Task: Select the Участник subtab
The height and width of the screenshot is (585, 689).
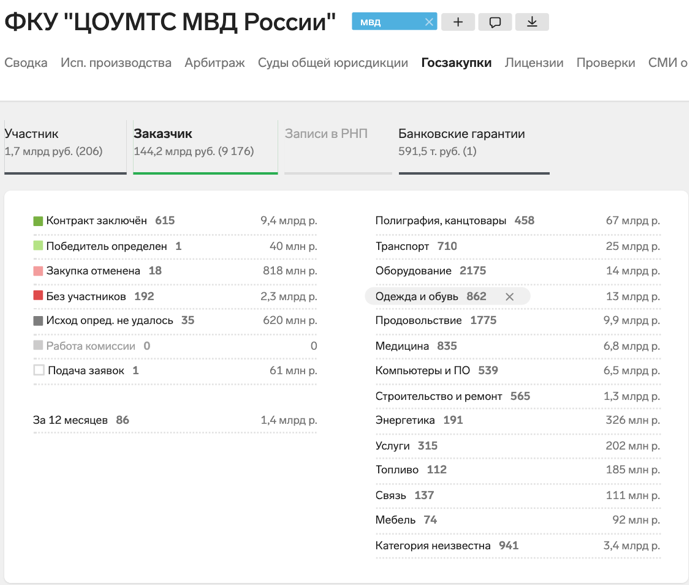Action: pos(65,147)
